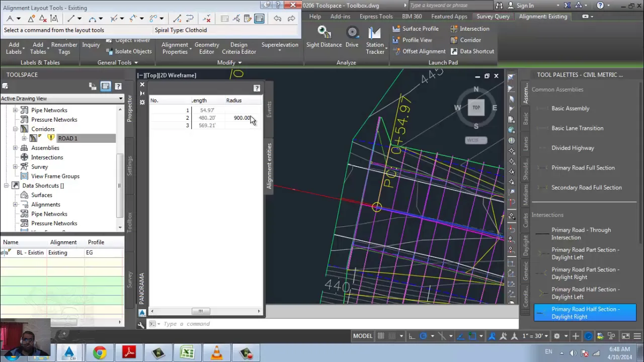This screenshot has height=362, width=644.
Task: Click the Profile View launch button
Action: 412,40
